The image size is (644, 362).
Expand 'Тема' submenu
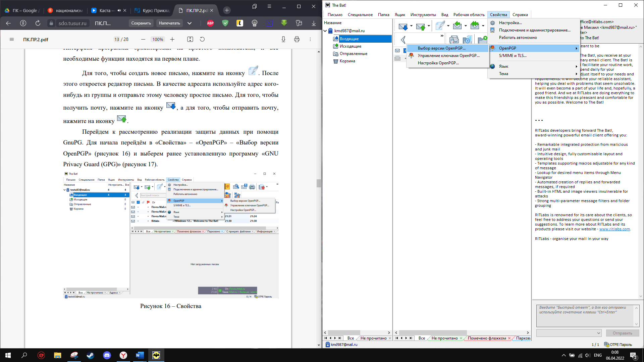tap(534, 74)
